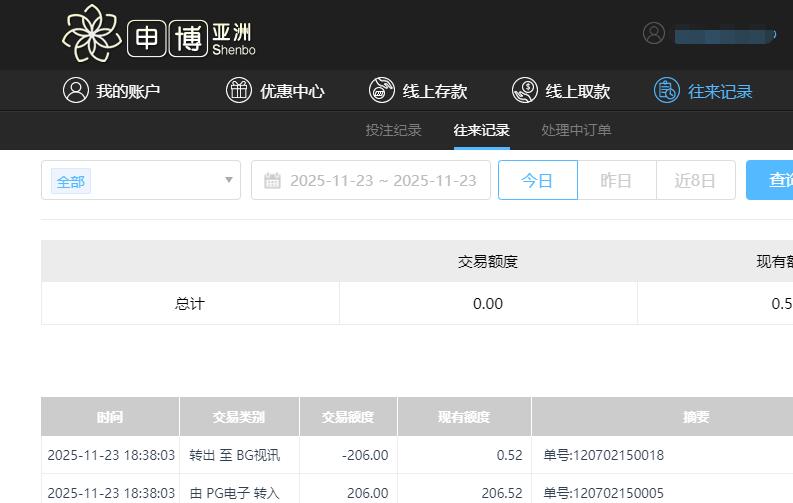Click the 往来记录 records icon
Image resolution: width=793 pixels, height=503 pixels.
[666, 90]
